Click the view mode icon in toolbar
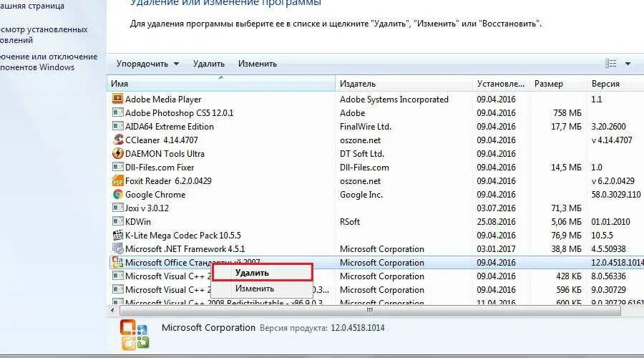 (611, 63)
